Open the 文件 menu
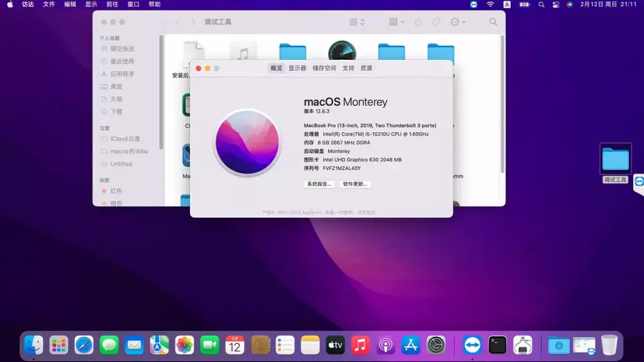Image resolution: width=644 pixels, height=362 pixels. pyautogui.click(x=49, y=4)
